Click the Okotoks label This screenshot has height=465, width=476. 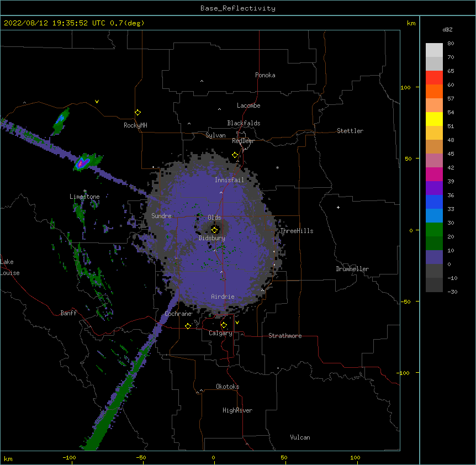pyautogui.click(x=228, y=387)
